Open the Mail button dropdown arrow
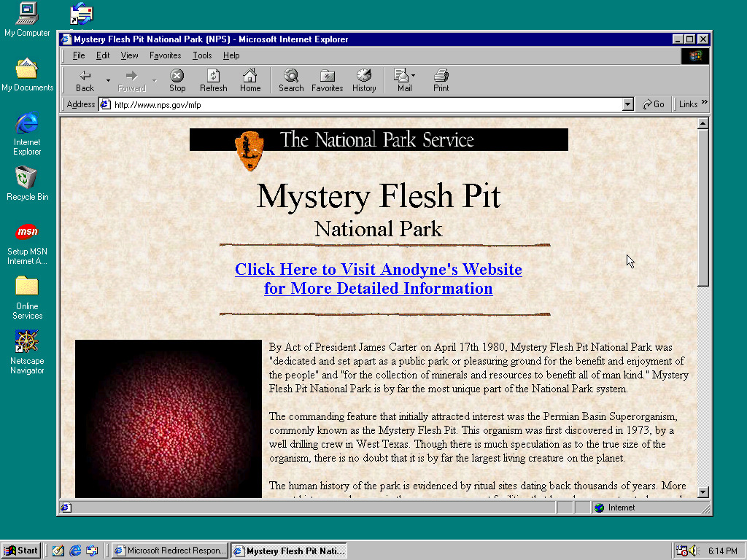The image size is (747, 560). point(413,75)
